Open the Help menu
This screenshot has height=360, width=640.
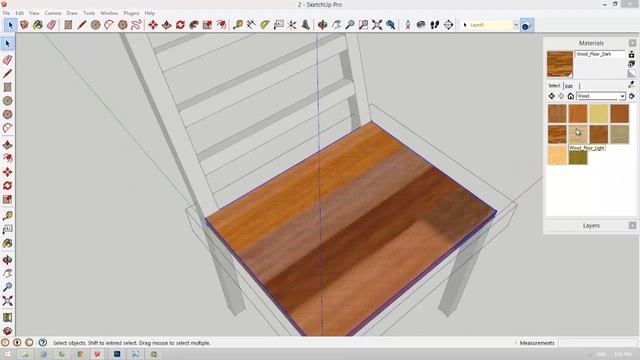[149, 13]
